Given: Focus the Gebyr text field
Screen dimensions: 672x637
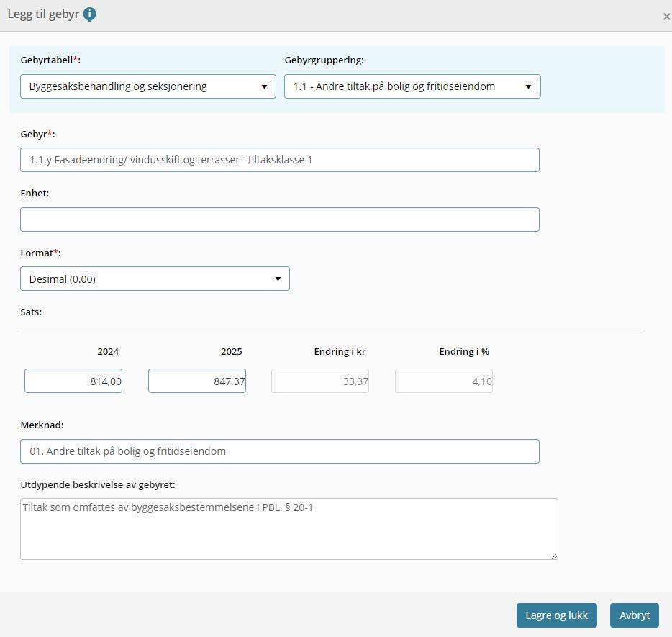Looking at the screenshot, I should 279,160.
